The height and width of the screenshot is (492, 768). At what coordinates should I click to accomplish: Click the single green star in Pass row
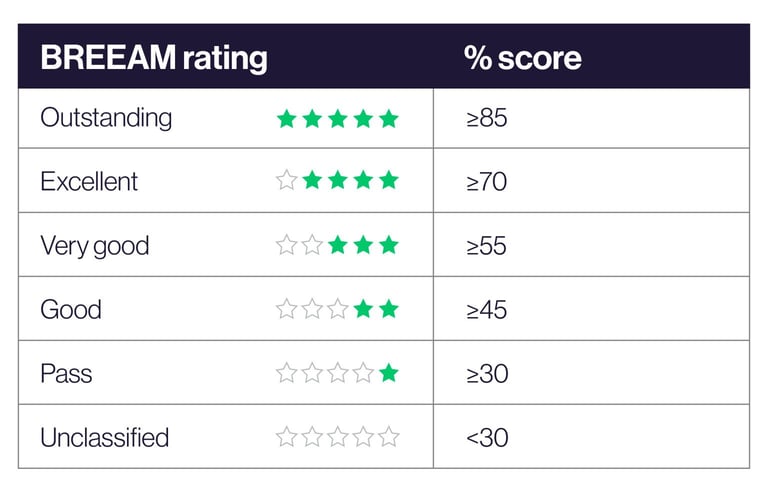tap(389, 373)
